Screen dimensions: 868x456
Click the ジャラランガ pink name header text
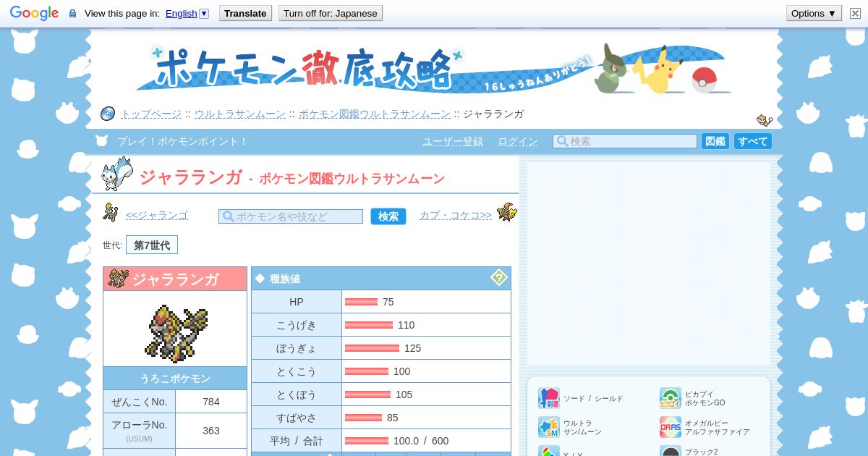pyautogui.click(x=175, y=279)
